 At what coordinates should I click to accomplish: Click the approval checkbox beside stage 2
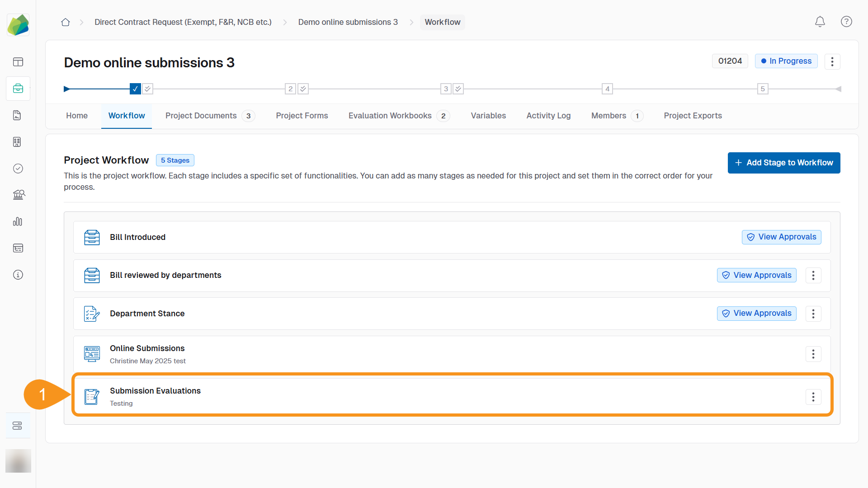click(x=303, y=89)
